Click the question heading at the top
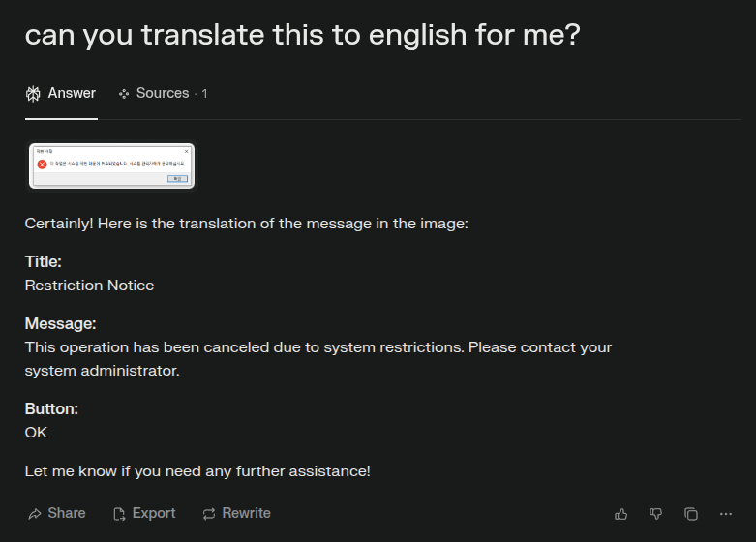Screen dimensions: 756x542 [302, 35]
